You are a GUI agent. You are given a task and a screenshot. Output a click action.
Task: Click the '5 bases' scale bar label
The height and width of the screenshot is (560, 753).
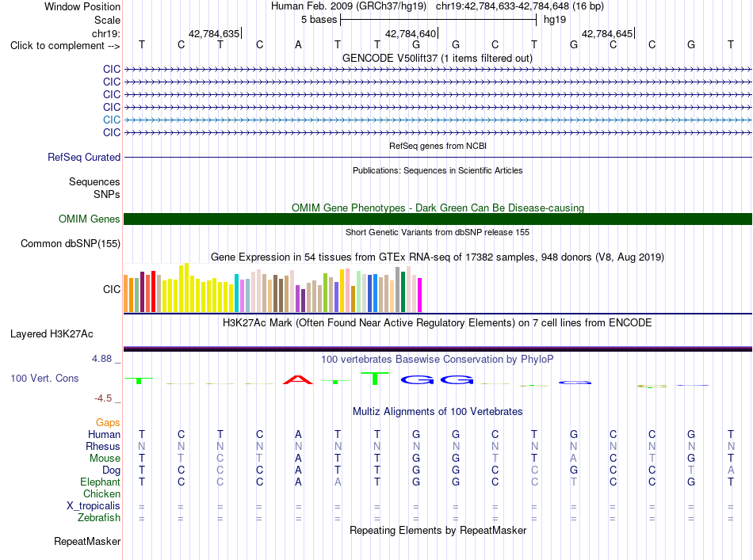[319, 20]
